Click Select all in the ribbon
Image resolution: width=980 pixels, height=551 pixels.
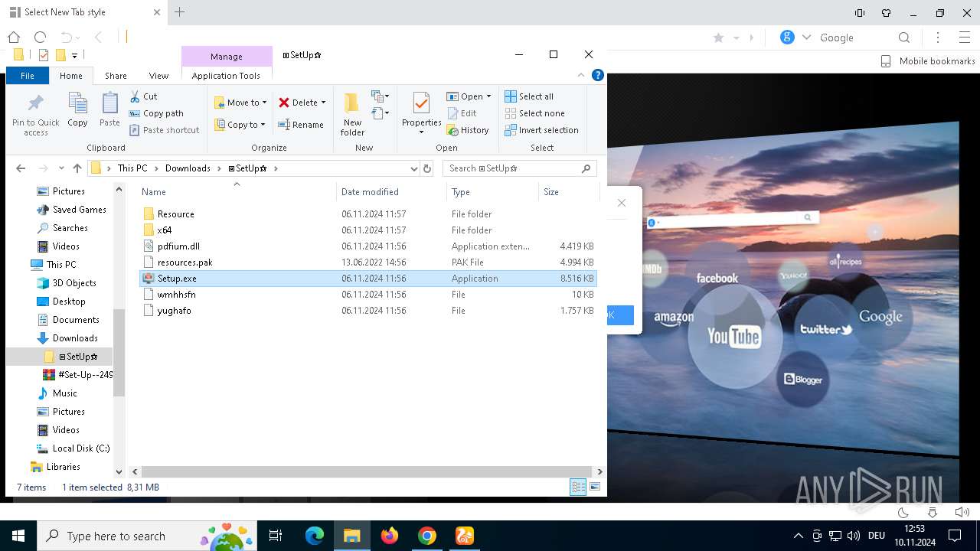click(x=529, y=96)
